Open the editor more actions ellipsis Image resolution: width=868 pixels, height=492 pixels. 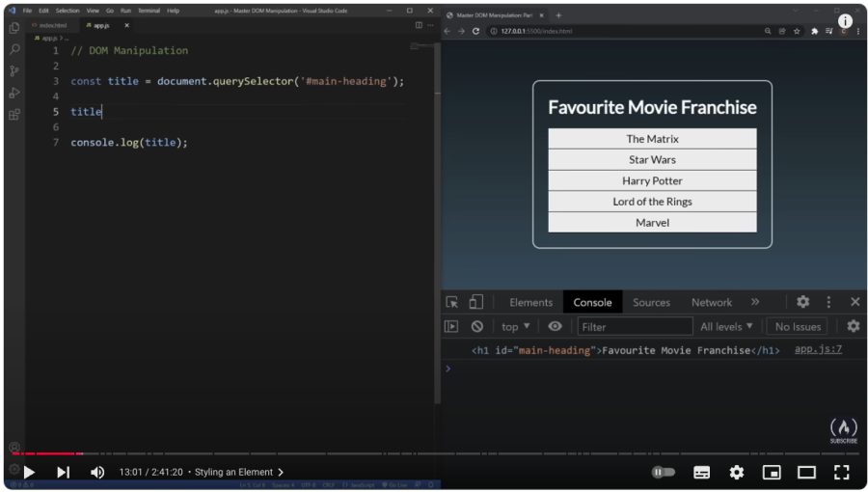(x=430, y=25)
